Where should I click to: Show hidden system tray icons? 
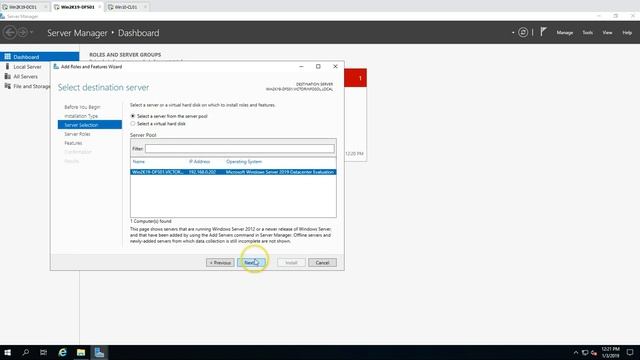[576, 353]
